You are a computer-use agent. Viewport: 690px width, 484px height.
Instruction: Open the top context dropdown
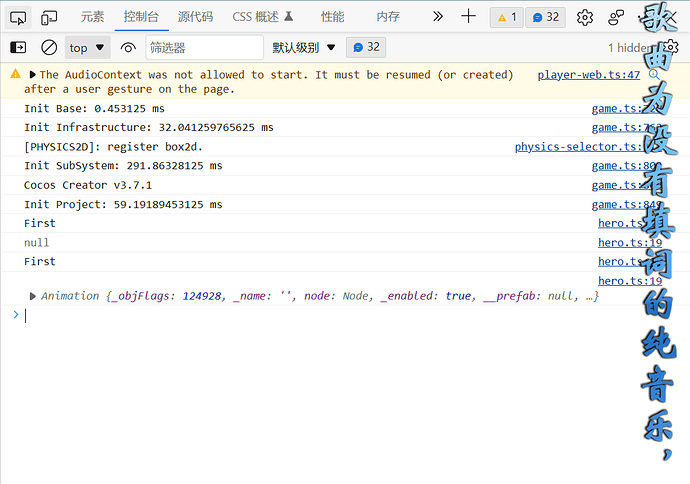87,48
